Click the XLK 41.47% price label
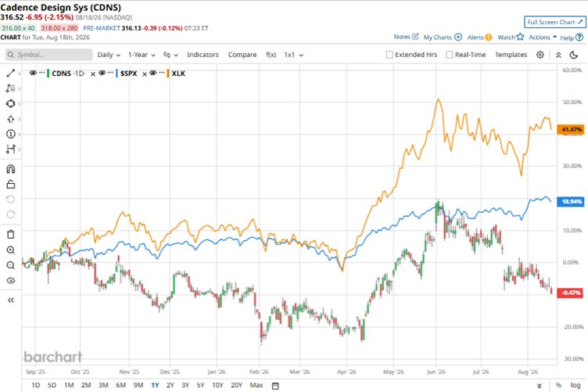This screenshot has height=392, width=588. pyautogui.click(x=572, y=129)
